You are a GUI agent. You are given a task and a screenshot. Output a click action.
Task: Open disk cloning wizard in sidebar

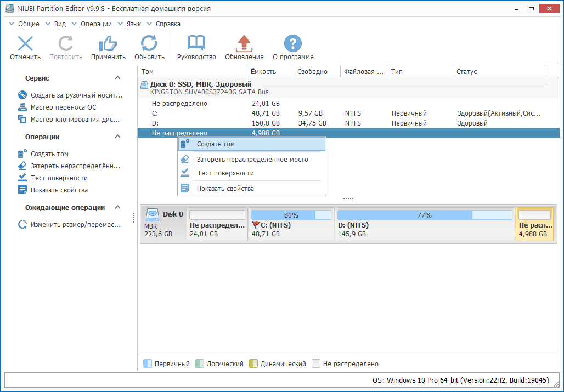click(x=75, y=119)
